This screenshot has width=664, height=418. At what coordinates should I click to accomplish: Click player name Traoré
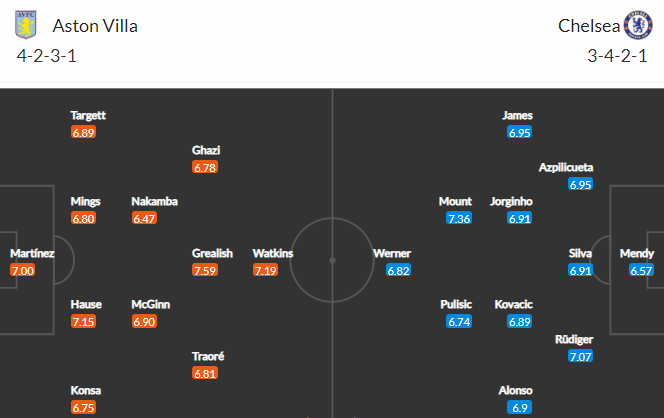[208, 356]
